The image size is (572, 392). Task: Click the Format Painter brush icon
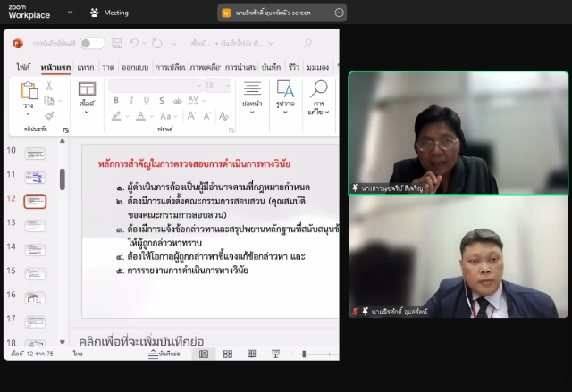pyautogui.click(x=49, y=115)
